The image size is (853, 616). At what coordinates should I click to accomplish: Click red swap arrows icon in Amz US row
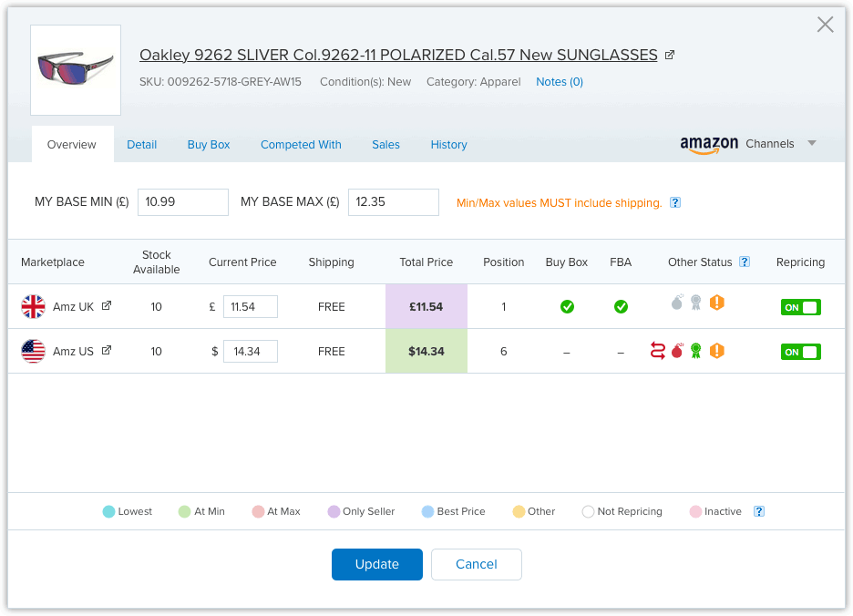tap(658, 351)
